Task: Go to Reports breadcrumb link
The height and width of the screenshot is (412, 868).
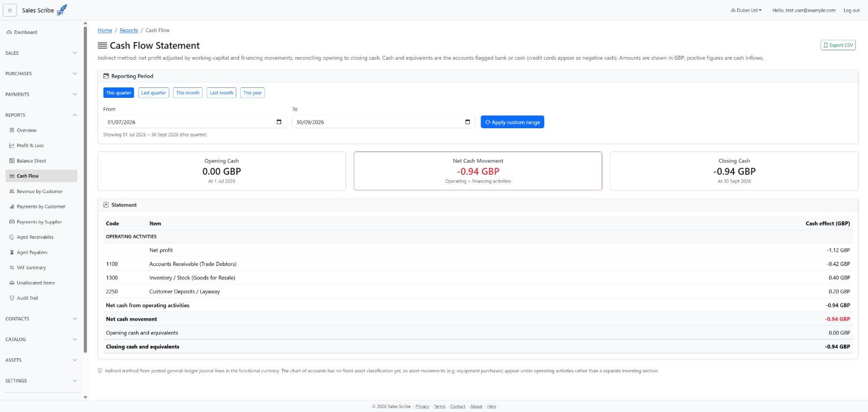Action: tap(128, 30)
